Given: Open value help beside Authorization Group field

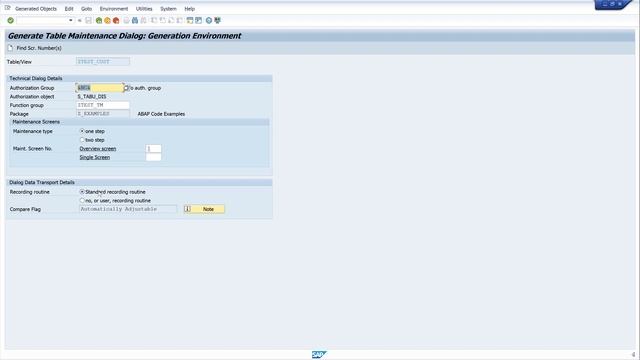Looking at the screenshot, I should 126,88.
